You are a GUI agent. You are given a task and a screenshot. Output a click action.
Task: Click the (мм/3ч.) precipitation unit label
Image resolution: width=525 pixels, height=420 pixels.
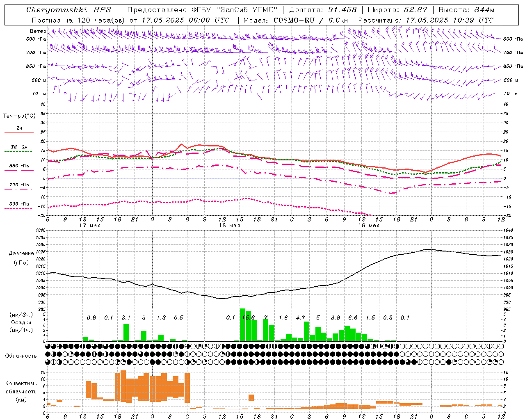pos(21,315)
